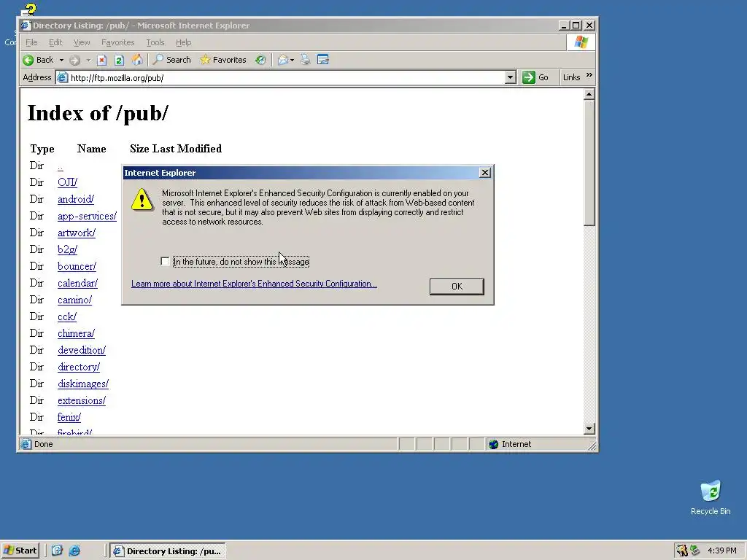Image resolution: width=747 pixels, height=560 pixels.
Task: Expand the Links bar chevron
Action: 589,75
